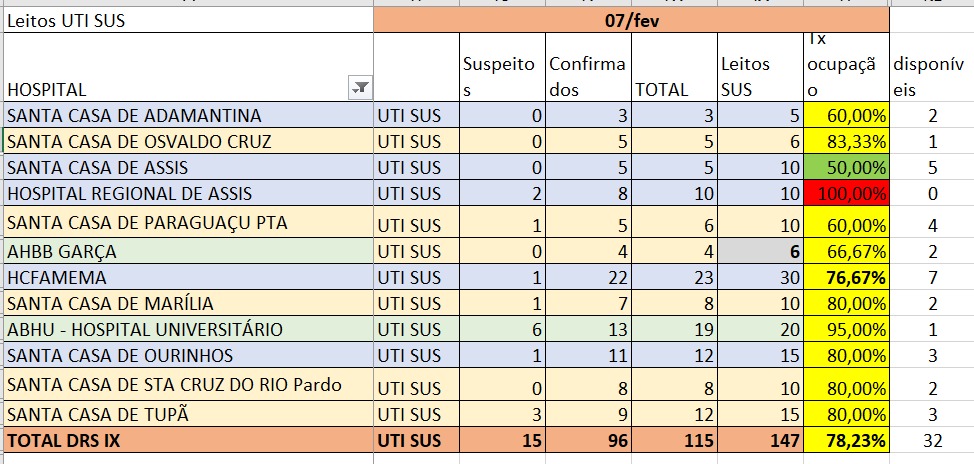The image size is (974, 464).
Task: Select the SANTA CASA DE ADAMANTINA cell
Action: pos(188,115)
